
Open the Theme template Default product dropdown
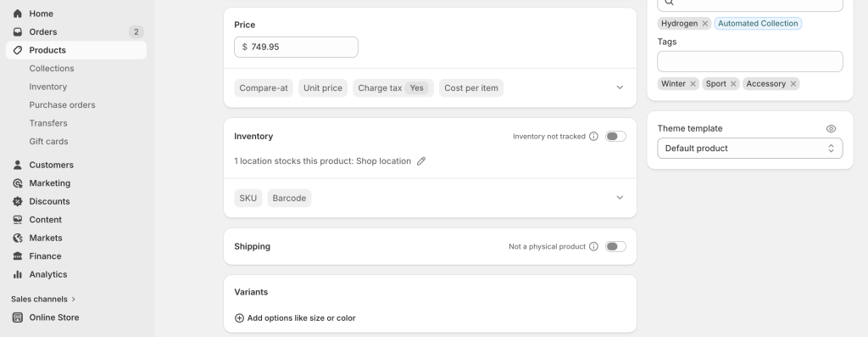(750, 149)
